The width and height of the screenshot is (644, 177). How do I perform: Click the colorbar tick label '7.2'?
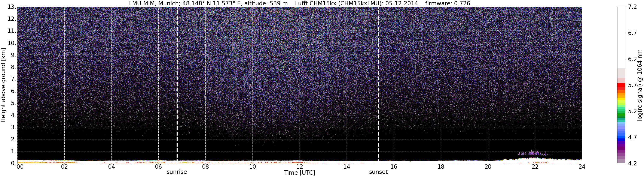pos(632,7)
